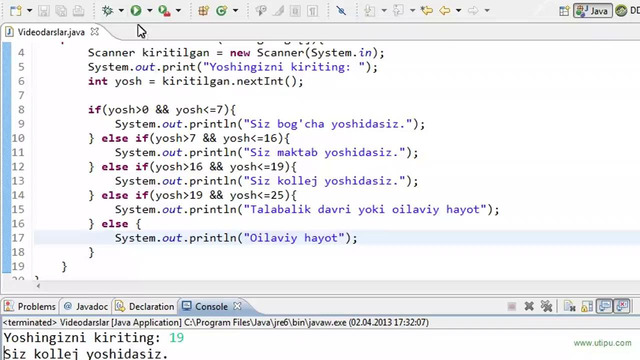Start debugging with the bug icon
This screenshot has height=360, width=640.
tap(108, 11)
